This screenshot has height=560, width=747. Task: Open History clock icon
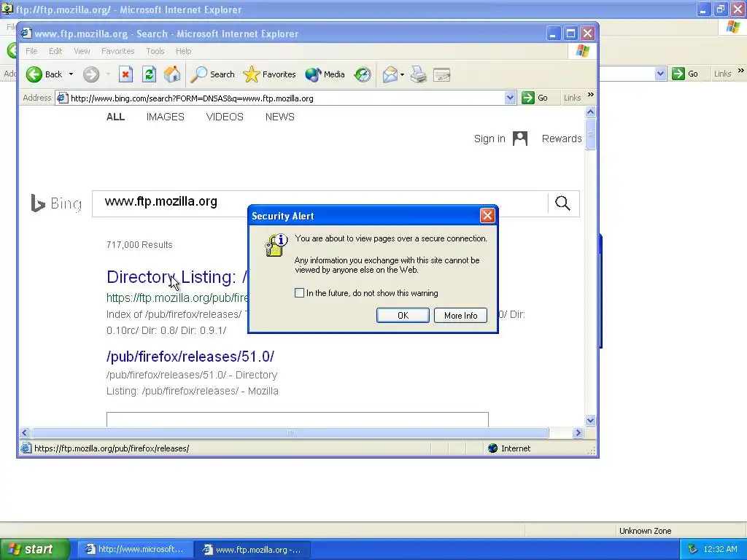363,74
